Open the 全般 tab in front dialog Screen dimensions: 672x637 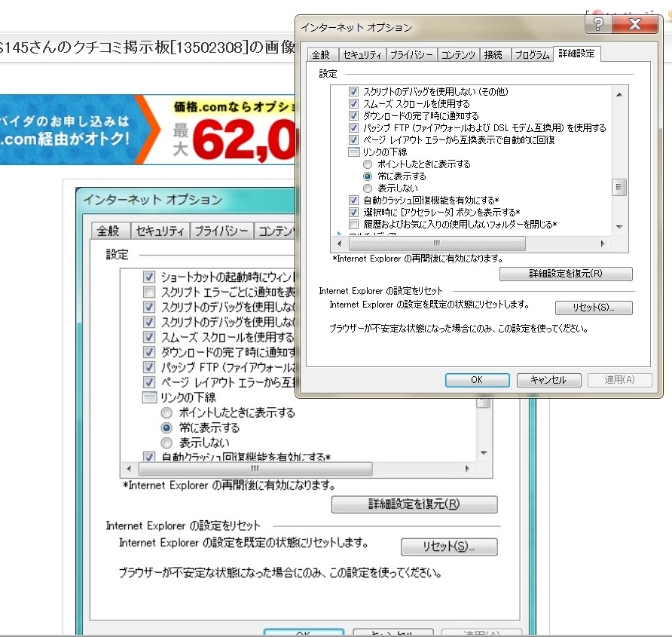321,55
